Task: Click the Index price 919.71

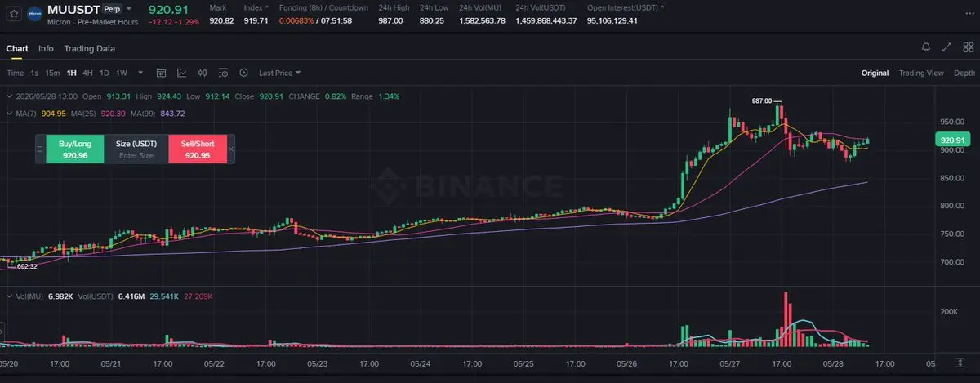Action: coord(256,20)
